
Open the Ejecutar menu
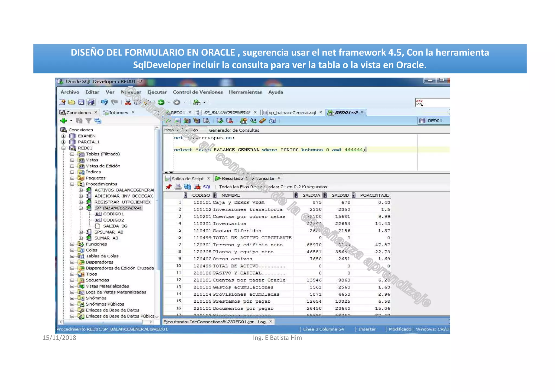pos(157,92)
